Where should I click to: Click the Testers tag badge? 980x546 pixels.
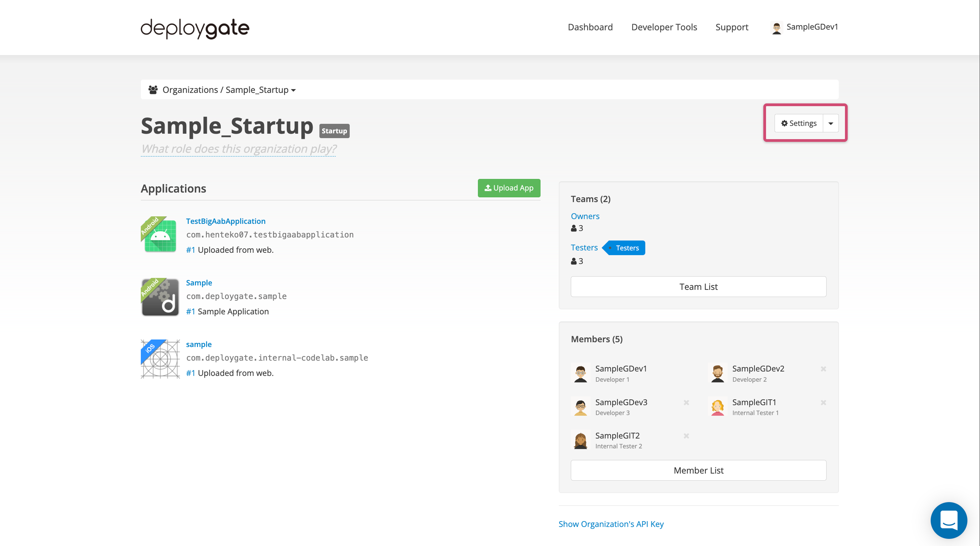624,248
